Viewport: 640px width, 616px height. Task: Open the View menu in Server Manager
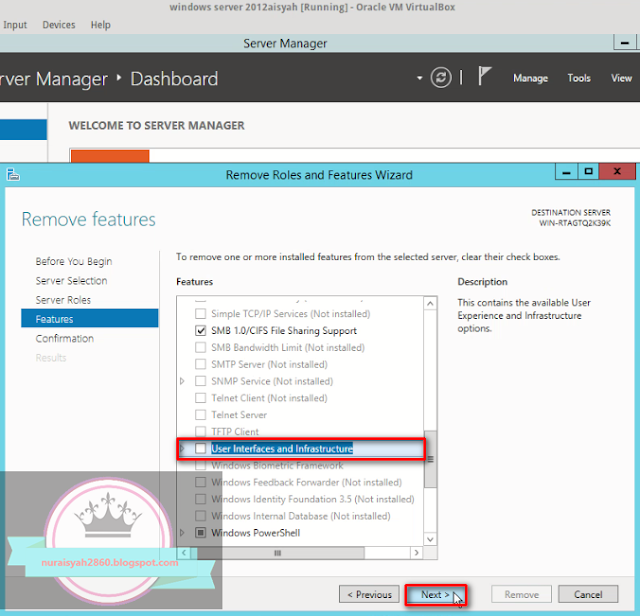click(x=621, y=78)
